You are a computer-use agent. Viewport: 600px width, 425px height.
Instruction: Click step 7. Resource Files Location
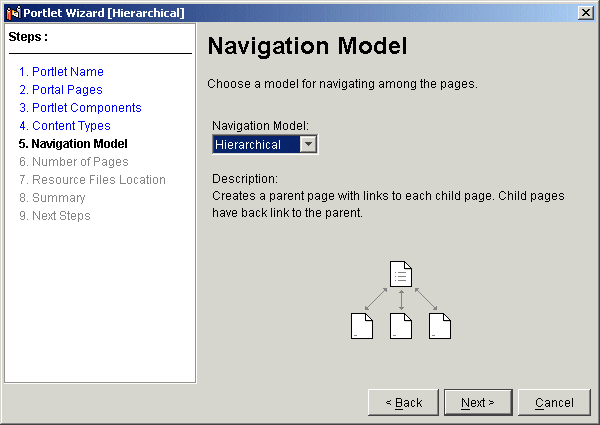92,179
